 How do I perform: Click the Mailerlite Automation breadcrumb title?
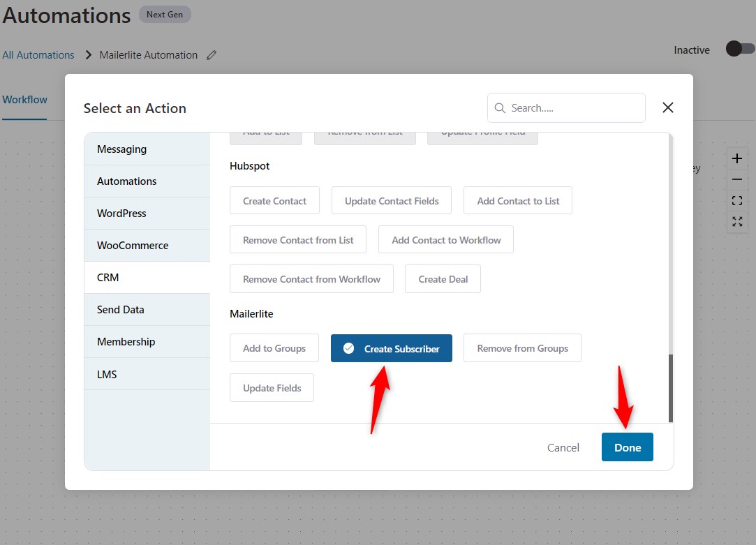coord(149,55)
